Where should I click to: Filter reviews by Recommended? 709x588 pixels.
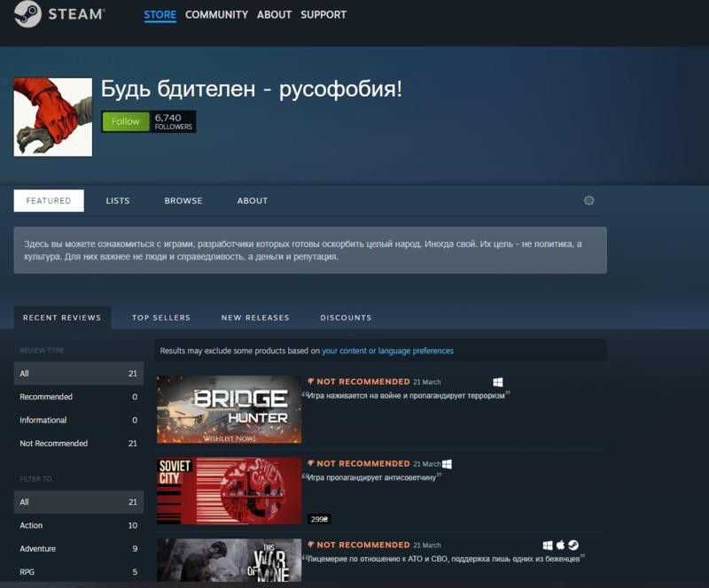pos(79,397)
